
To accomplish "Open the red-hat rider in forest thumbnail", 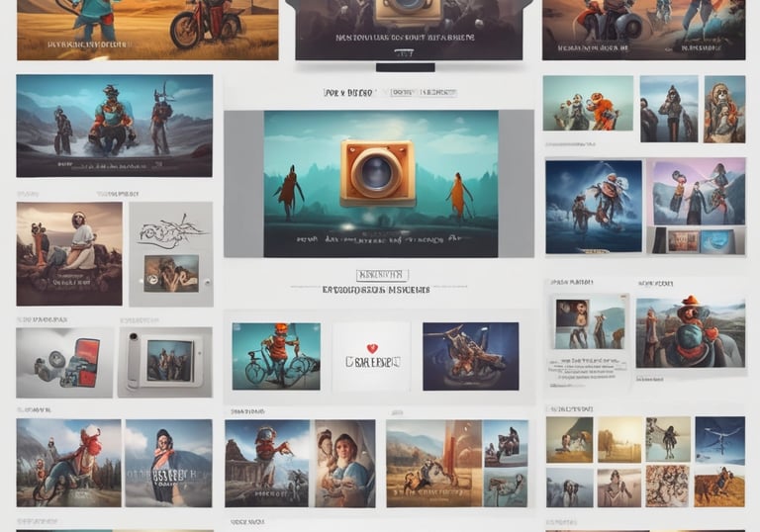I will [x=69, y=463].
